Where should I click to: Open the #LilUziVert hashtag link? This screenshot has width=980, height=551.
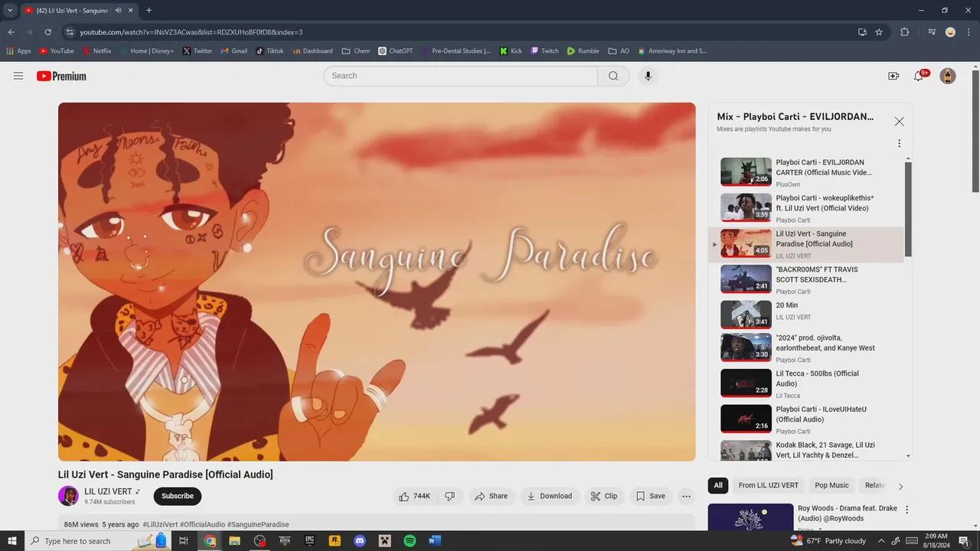point(160,524)
